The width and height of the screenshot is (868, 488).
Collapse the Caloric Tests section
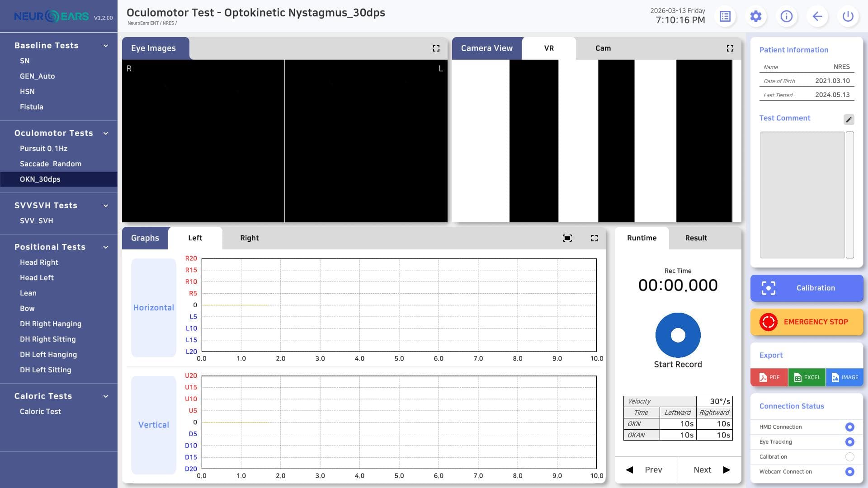[106, 396]
